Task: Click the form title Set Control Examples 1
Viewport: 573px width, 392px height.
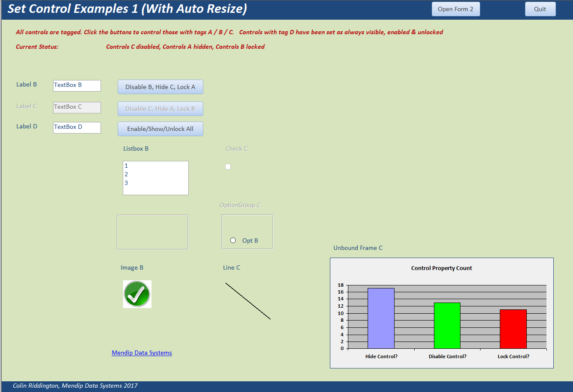Action: point(128,9)
